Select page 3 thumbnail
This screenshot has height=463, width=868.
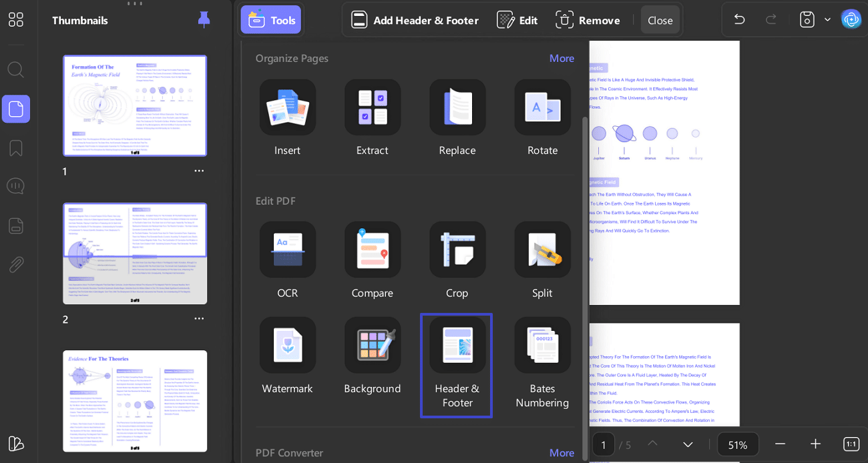135,400
